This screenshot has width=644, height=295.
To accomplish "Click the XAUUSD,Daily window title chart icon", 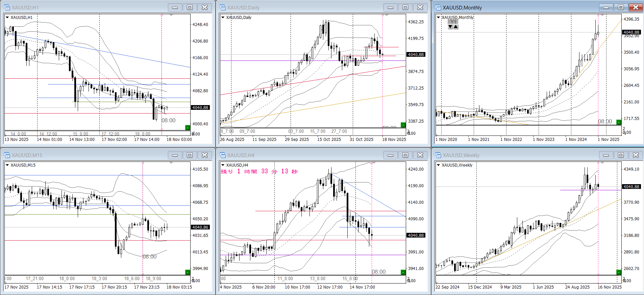I will coord(222,7).
